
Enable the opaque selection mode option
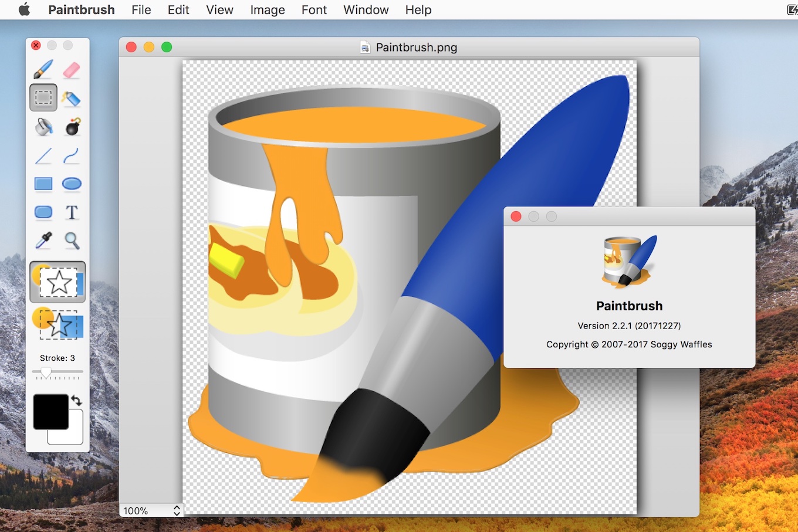tap(58, 282)
